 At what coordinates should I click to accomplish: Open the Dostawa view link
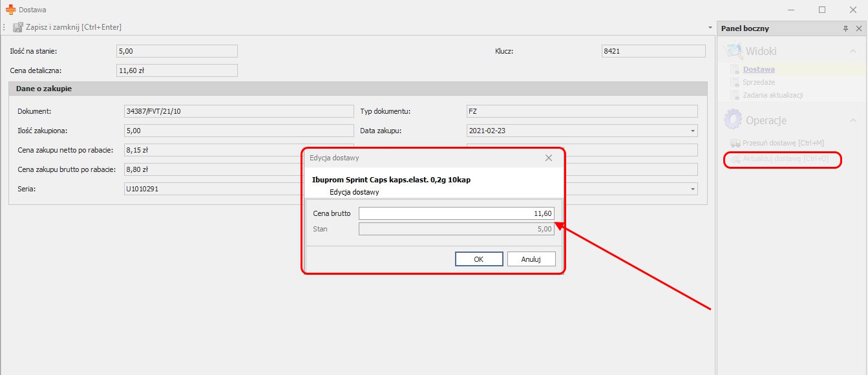759,69
